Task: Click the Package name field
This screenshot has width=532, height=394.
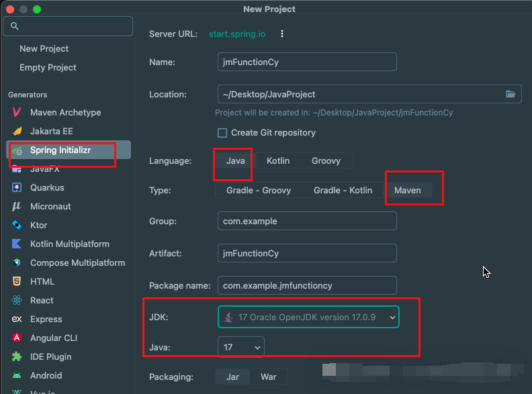Action: click(x=307, y=285)
